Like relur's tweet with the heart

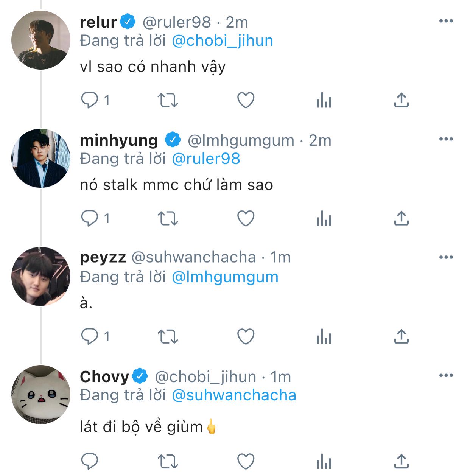coord(246,100)
